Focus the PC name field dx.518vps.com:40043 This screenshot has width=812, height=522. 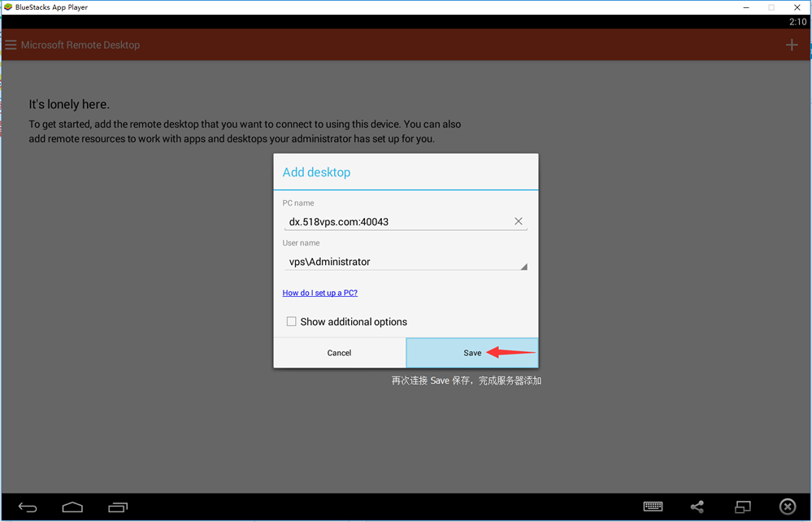405,222
